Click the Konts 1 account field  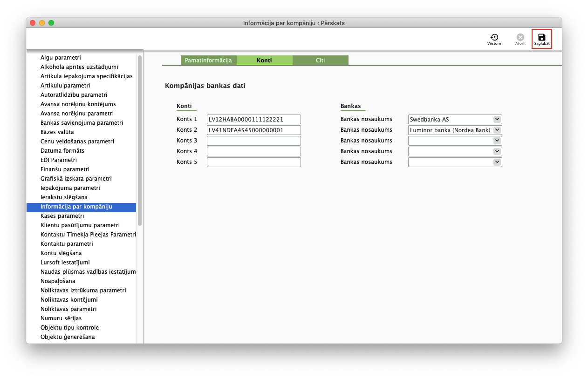pos(253,120)
